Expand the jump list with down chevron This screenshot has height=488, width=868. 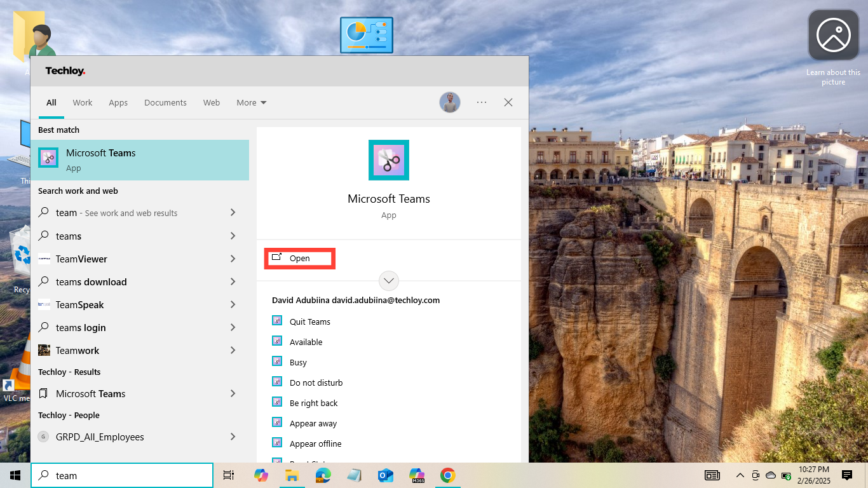388,280
